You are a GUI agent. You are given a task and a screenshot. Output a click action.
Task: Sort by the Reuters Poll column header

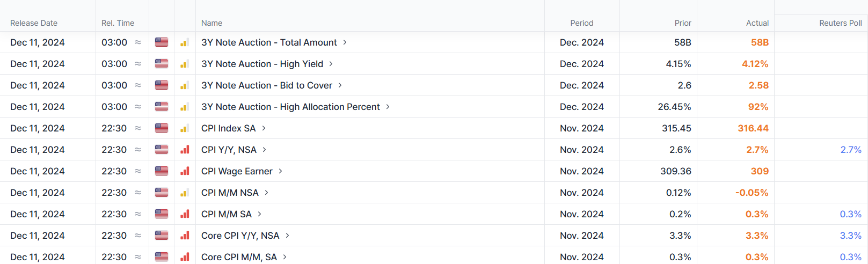tap(840, 23)
